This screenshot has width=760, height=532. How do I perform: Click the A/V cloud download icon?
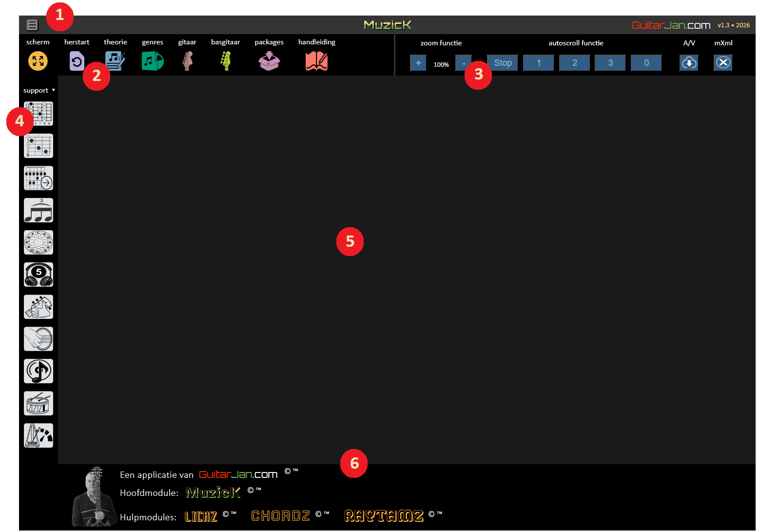tap(689, 63)
